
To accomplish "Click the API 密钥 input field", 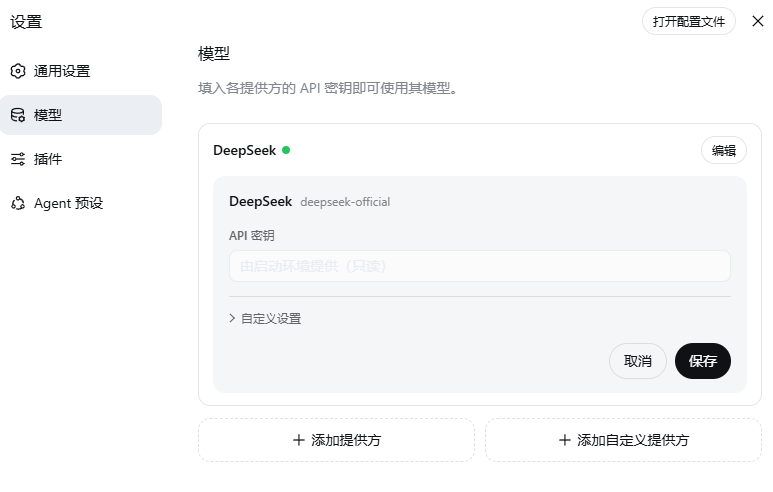I will point(480,266).
